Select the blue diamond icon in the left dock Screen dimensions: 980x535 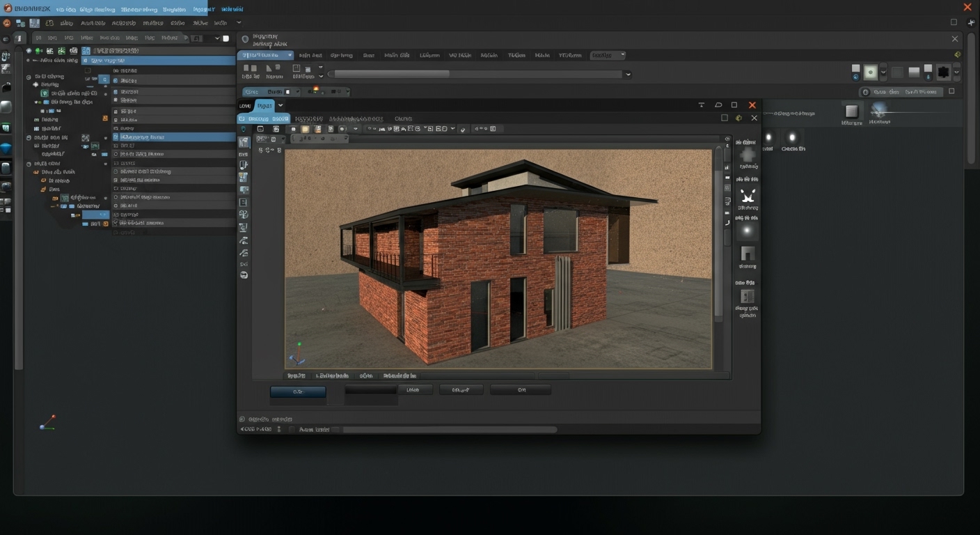pyautogui.click(x=6, y=148)
